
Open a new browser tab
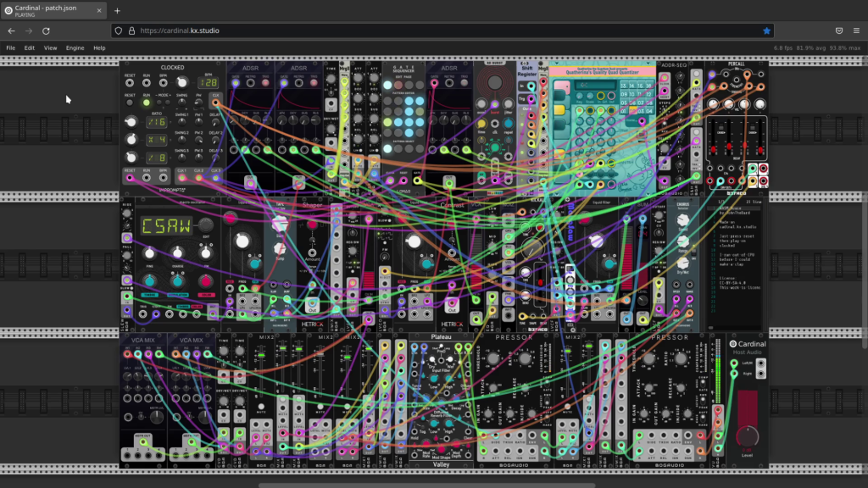[x=117, y=10]
